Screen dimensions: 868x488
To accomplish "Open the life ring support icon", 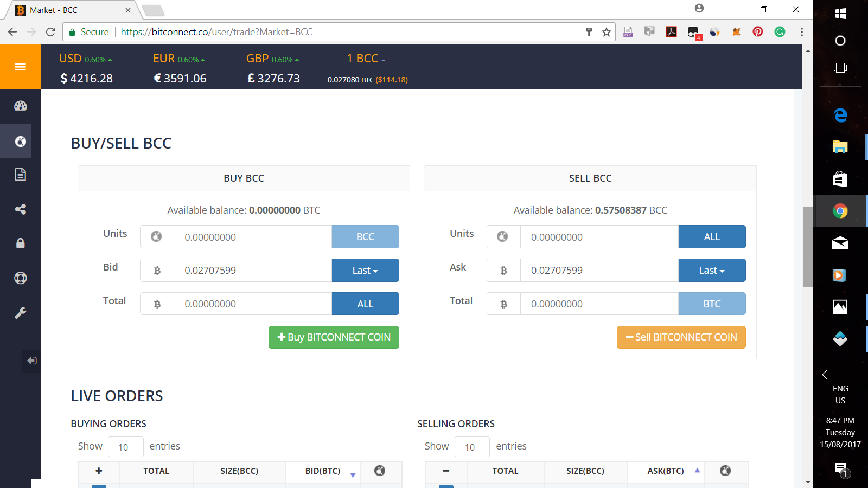I will pyautogui.click(x=21, y=278).
